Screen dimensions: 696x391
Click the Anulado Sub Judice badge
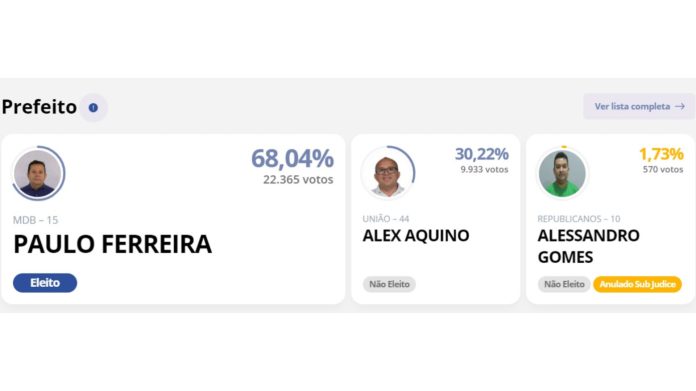tap(637, 284)
